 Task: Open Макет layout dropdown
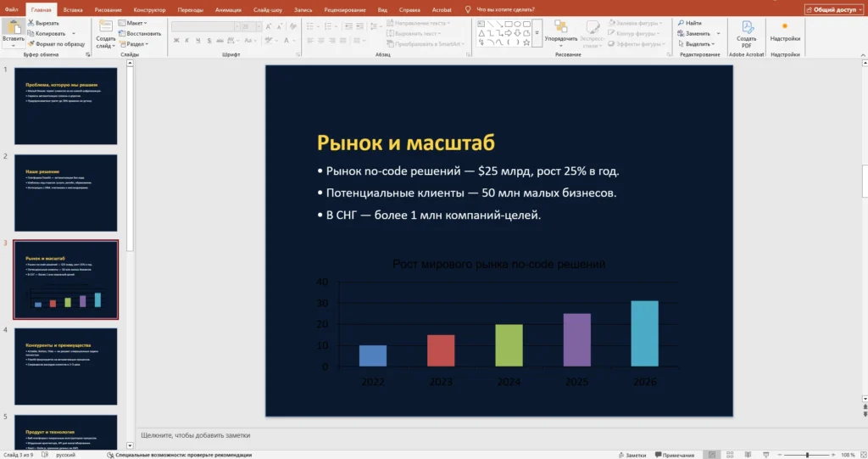coord(133,23)
